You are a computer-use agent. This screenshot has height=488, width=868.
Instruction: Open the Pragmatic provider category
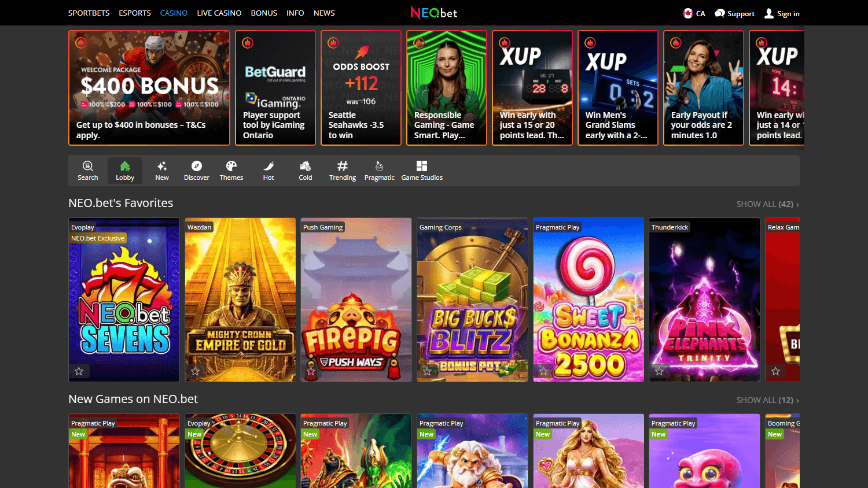coord(380,171)
